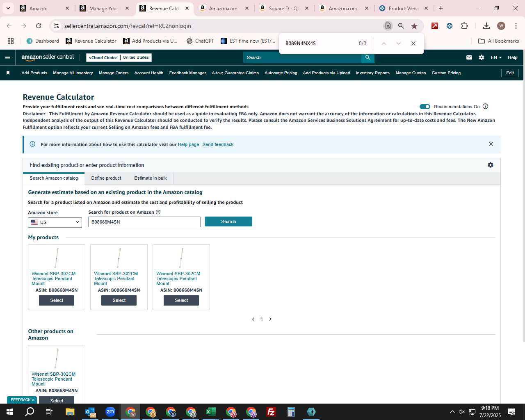This screenshot has height=420, width=525.
Task: Open Inventory Reports menu item
Action: pyautogui.click(x=373, y=73)
